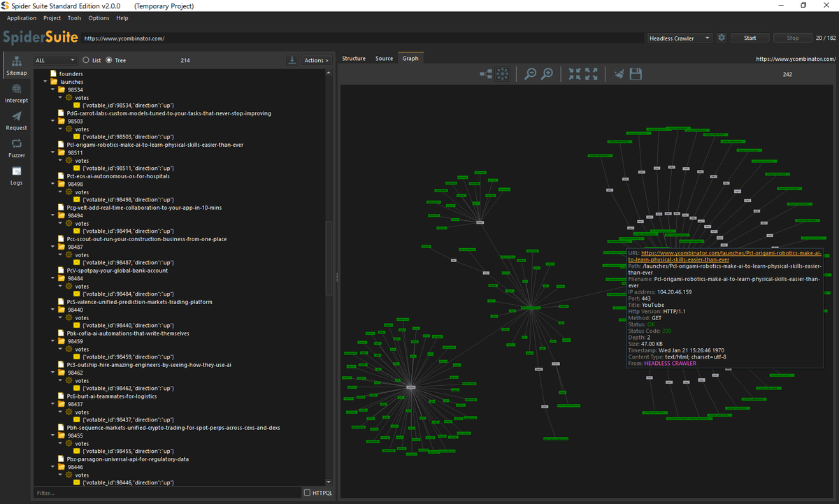This screenshot has width=839, height=504.
Task: Click file icon for Pct-eos-ai-autonomous-os-for-hospitals
Action: click(x=61, y=176)
